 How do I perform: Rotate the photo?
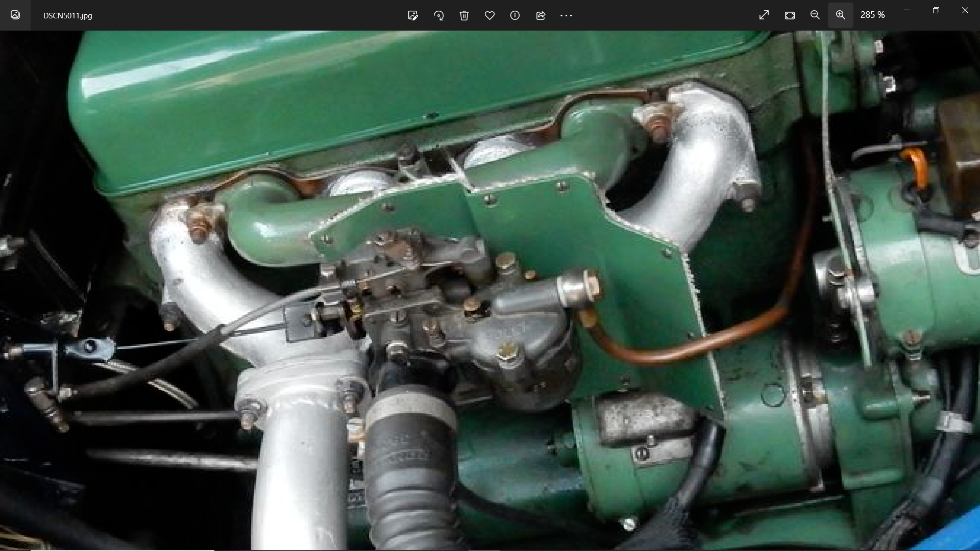[x=438, y=15]
